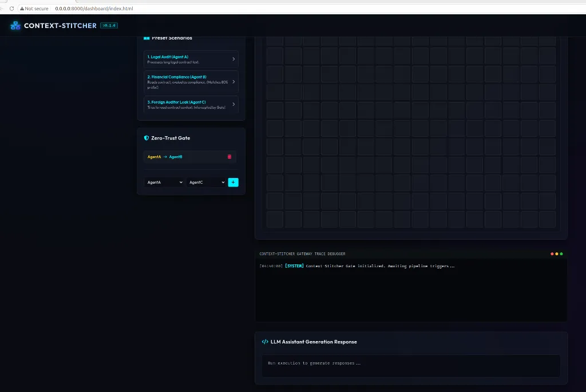Click the v0.1.0 version badge
The image size is (586, 392).
(109, 25)
